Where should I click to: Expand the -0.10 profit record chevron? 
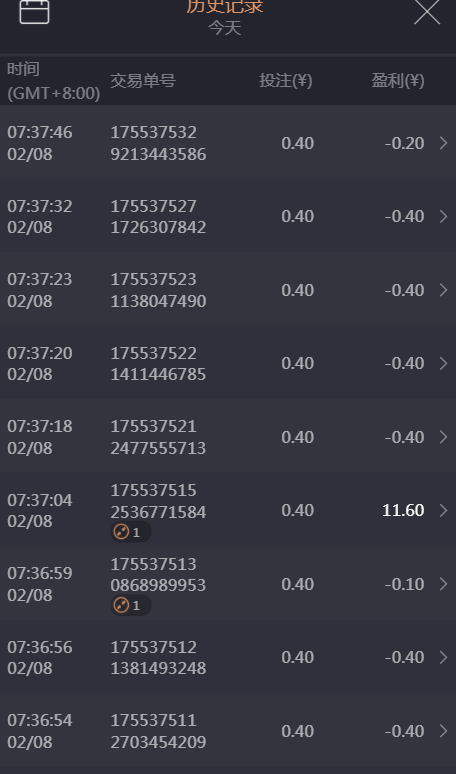coord(443,584)
